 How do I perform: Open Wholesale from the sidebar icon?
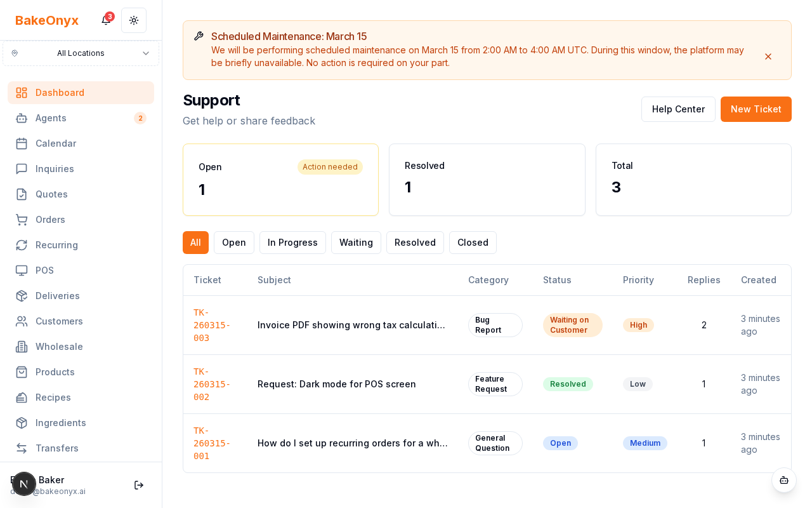coord(21,347)
